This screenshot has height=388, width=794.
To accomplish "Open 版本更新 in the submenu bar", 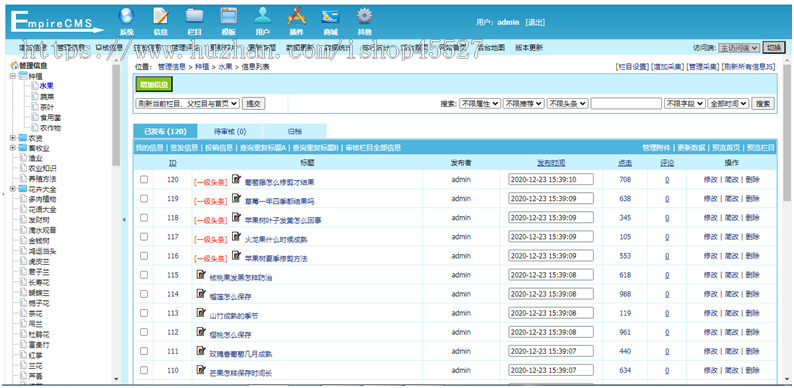I will tap(529, 48).
